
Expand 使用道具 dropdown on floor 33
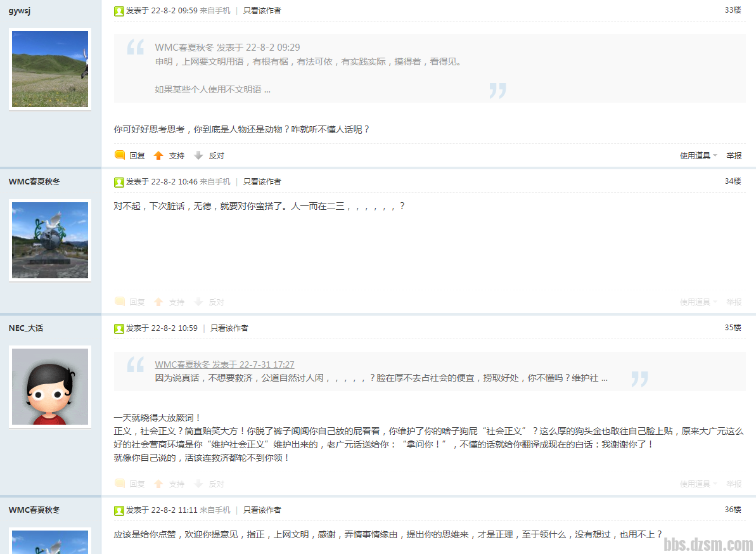click(698, 155)
